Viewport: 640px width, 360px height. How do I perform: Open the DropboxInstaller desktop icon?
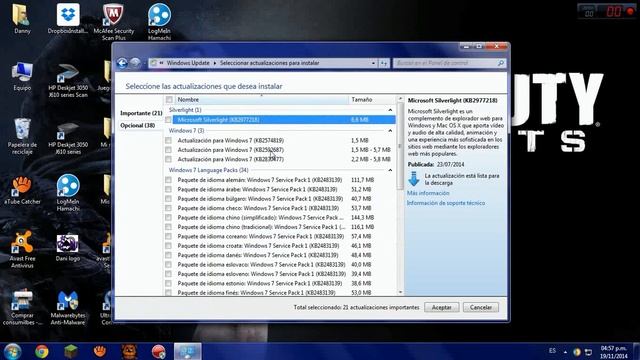click(68, 19)
